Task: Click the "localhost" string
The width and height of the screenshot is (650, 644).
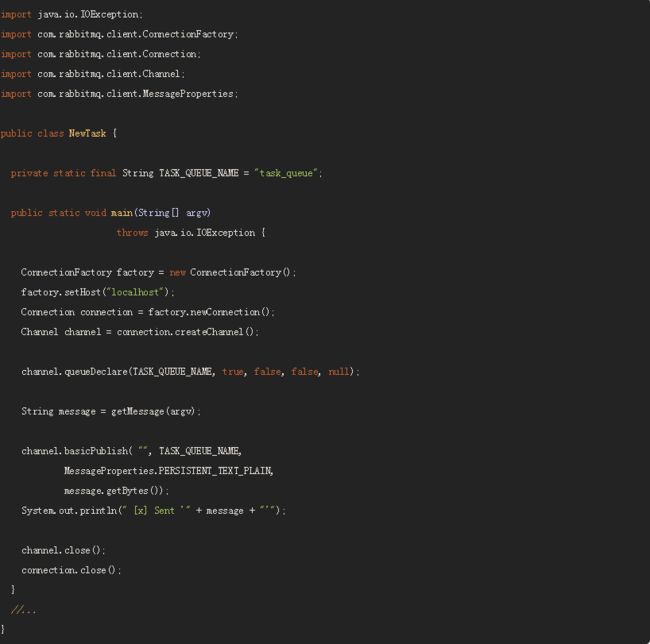Action: tap(135, 293)
